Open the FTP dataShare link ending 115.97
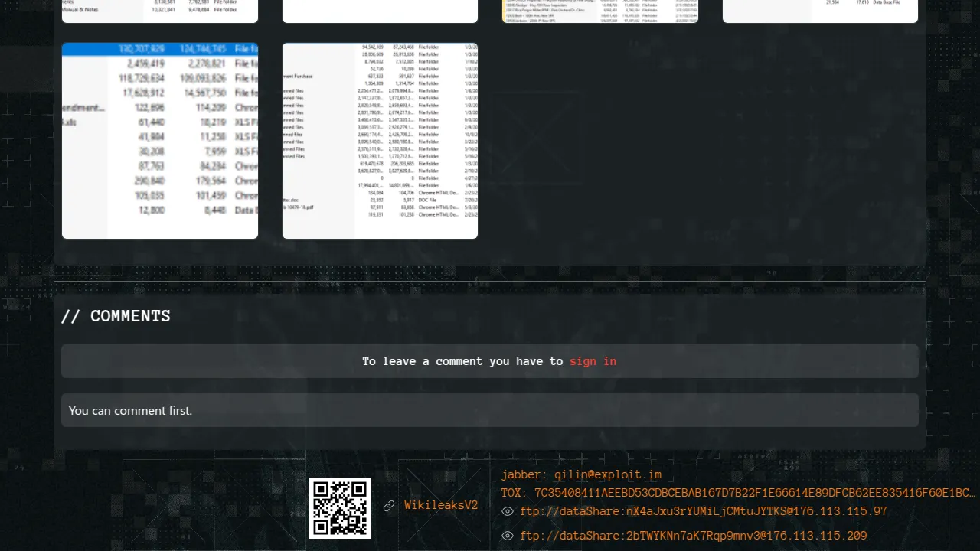 point(703,512)
